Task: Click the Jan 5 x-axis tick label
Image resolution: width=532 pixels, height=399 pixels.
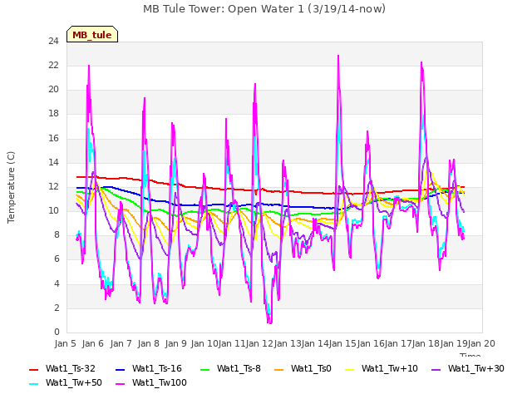Action: 65,343
